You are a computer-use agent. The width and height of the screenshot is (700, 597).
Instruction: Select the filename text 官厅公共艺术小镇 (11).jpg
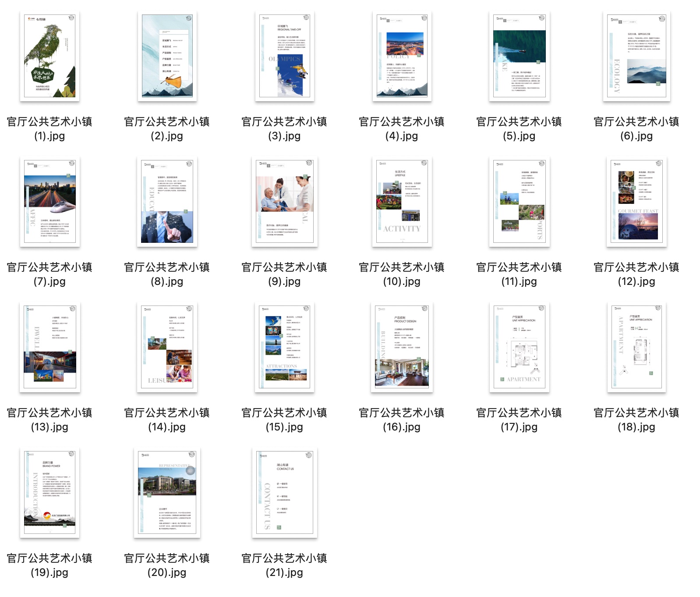pyautogui.click(x=519, y=274)
